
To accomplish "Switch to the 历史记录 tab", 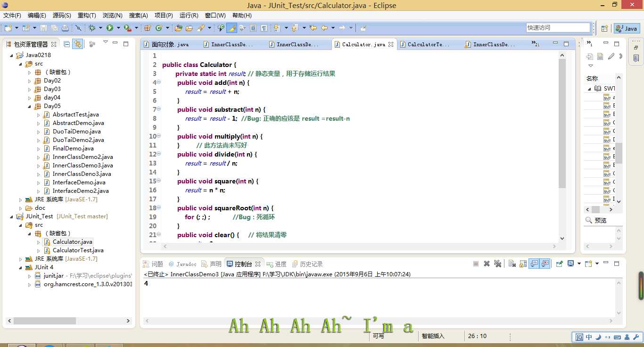I will [x=307, y=264].
